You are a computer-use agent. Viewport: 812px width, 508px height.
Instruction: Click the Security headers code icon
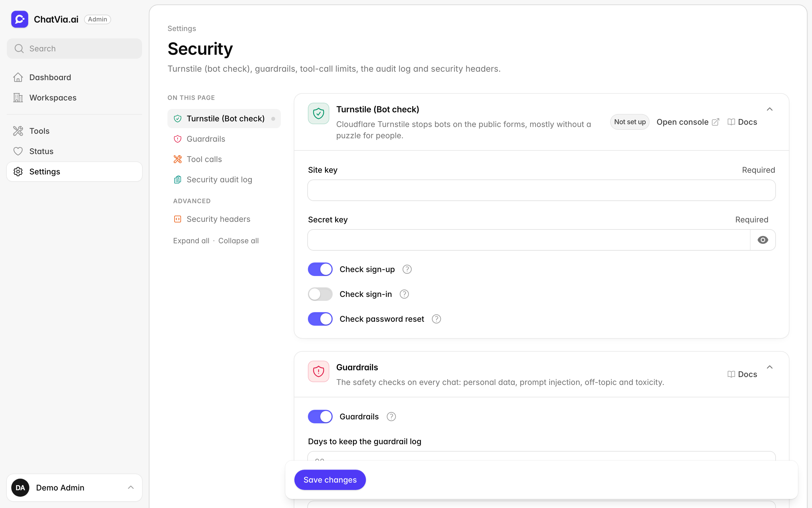[178, 219]
